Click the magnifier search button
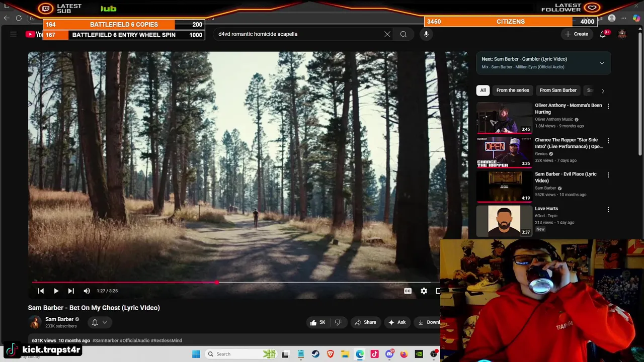This screenshot has height=362, width=644. (x=404, y=34)
